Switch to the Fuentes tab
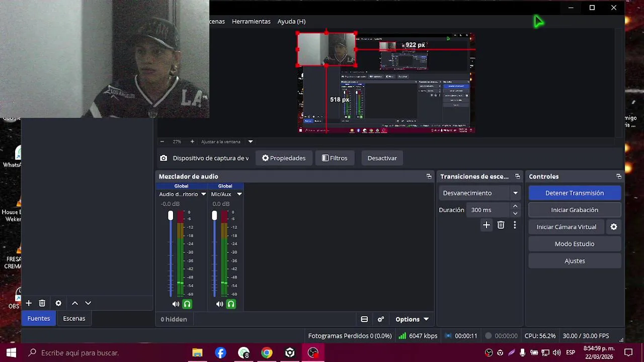Viewport: 644px width, 362px height. coord(39,318)
